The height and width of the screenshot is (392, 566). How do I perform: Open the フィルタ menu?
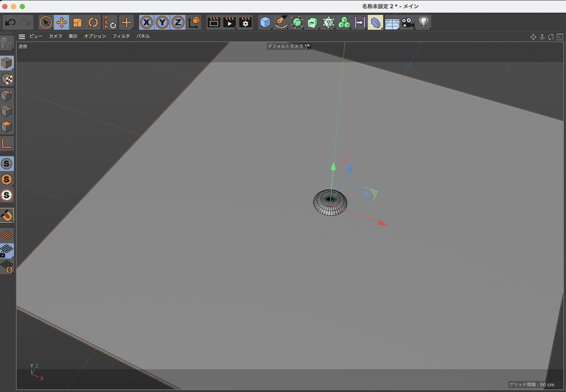(x=121, y=36)
